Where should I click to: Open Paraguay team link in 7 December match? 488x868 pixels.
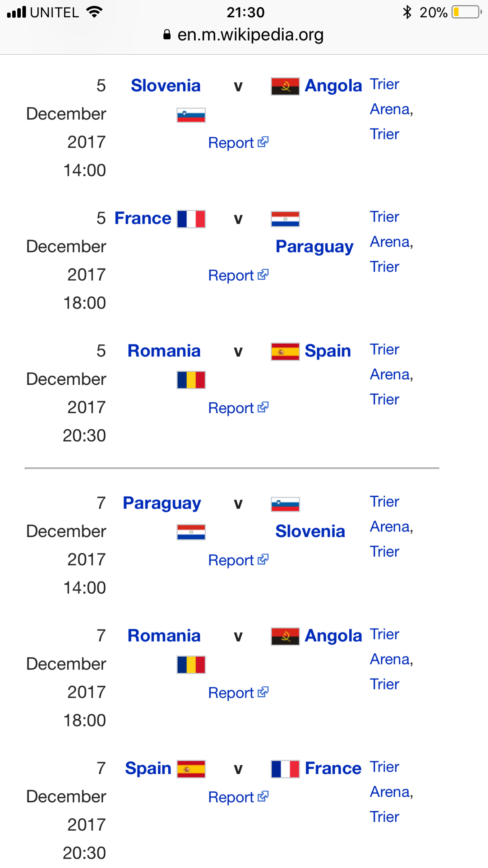(162, 503)
